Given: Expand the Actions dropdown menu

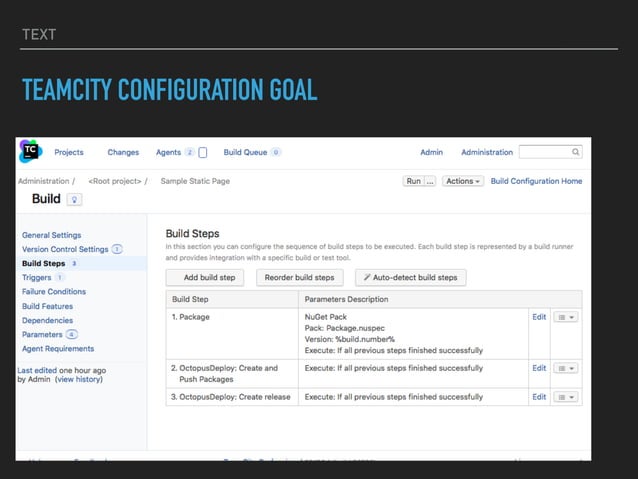Looking at the screenshot, I should [463, 181].
